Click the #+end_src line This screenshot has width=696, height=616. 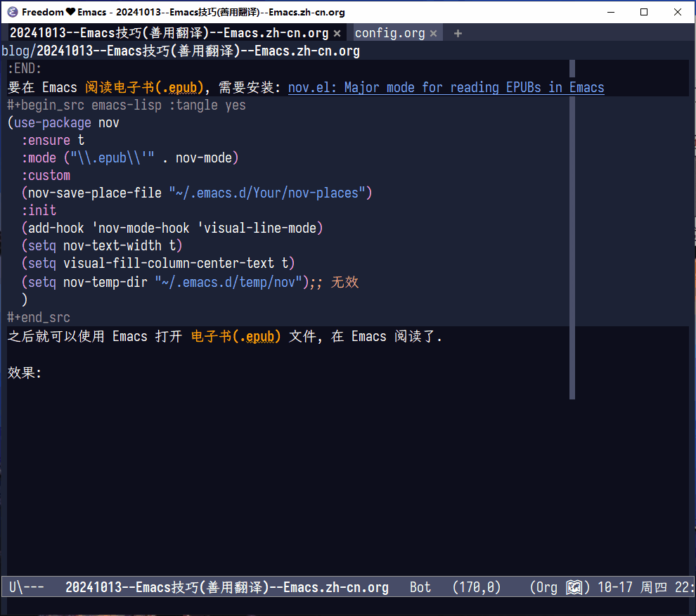pos(39,318)
